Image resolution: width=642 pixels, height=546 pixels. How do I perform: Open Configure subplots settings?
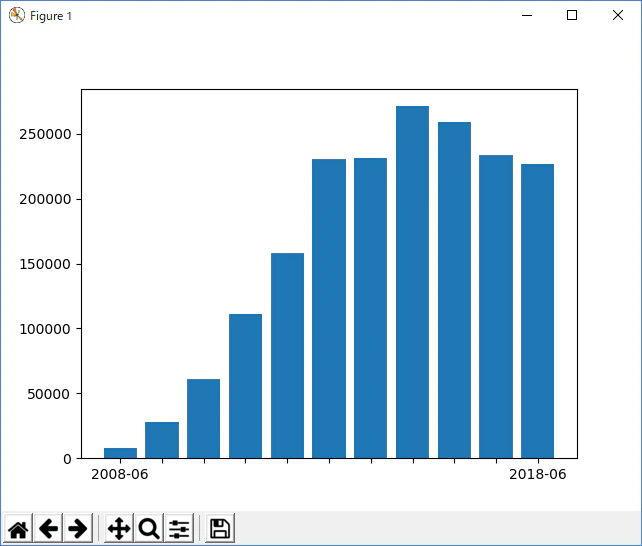pos(179,528)
